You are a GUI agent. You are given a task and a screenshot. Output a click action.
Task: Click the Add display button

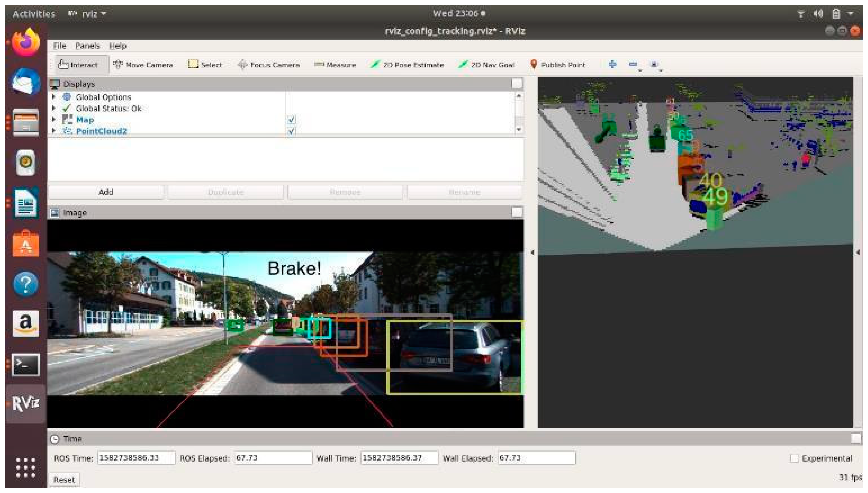point(106,192)
